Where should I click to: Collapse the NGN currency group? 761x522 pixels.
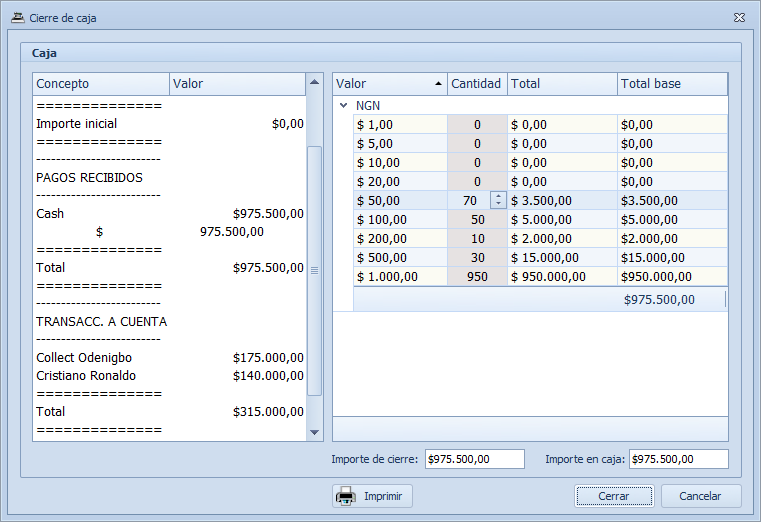tap(344, 105)
